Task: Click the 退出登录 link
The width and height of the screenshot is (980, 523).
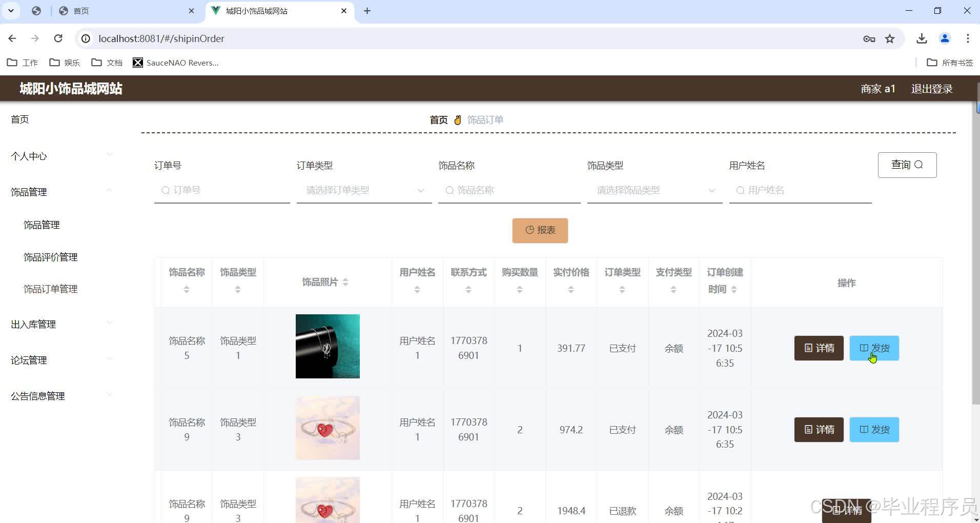Action: [932, 89]
